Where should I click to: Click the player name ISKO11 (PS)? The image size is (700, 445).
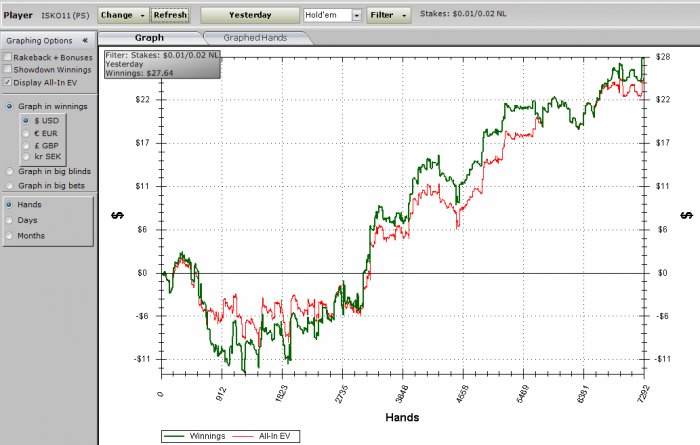click(65, 15)
